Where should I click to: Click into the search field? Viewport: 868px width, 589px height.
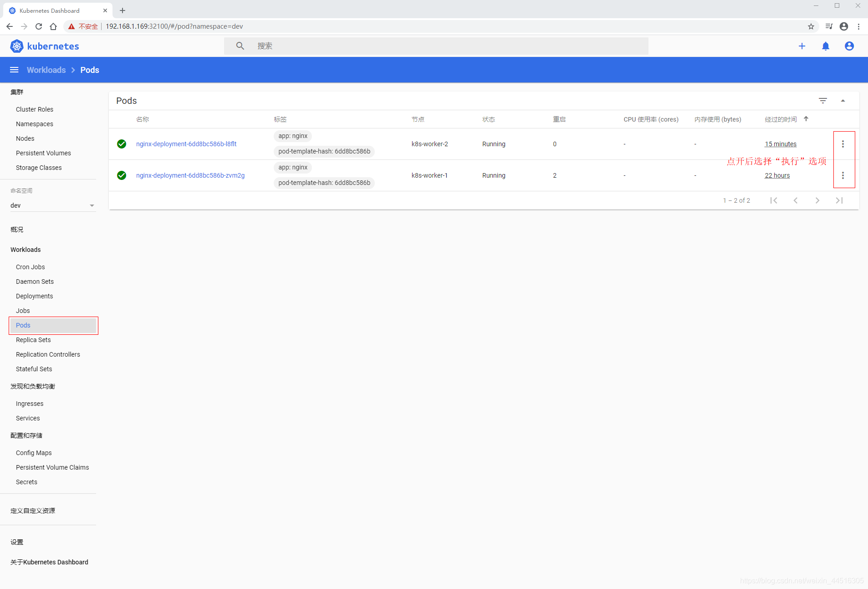tap(436, 46)
